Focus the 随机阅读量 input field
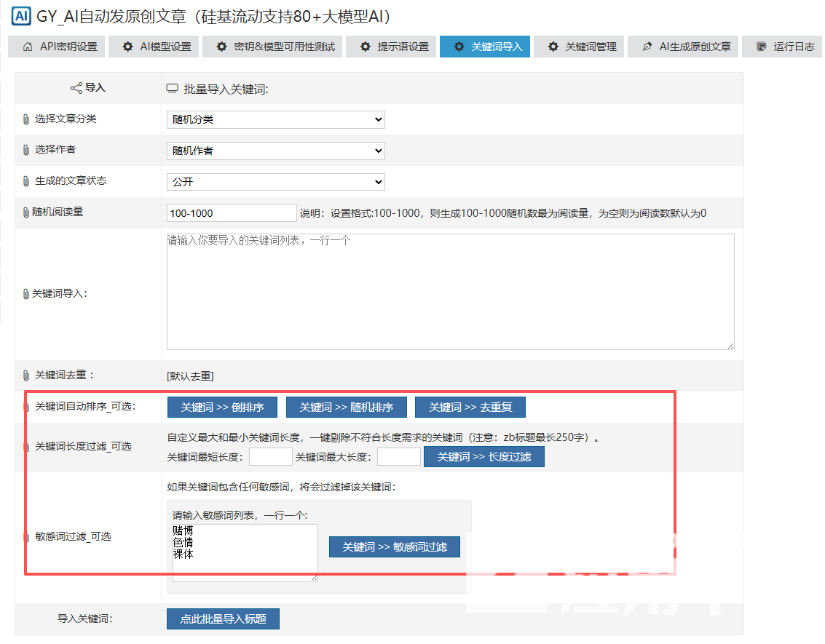This screenshot has height=644, width=825. point(232,213)
